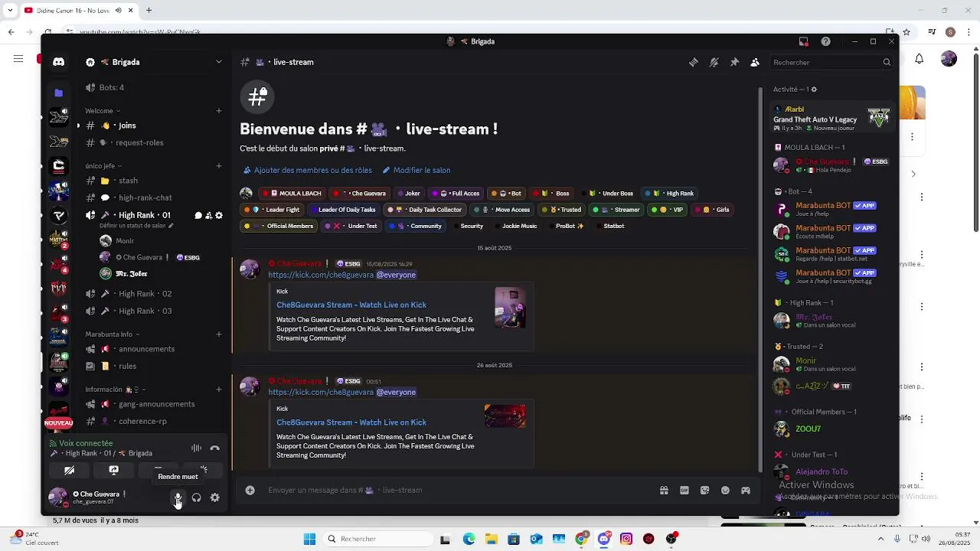Screen dimensions: 980x551
Task: Collapse the único jefe category
Action: pos(103,166)
